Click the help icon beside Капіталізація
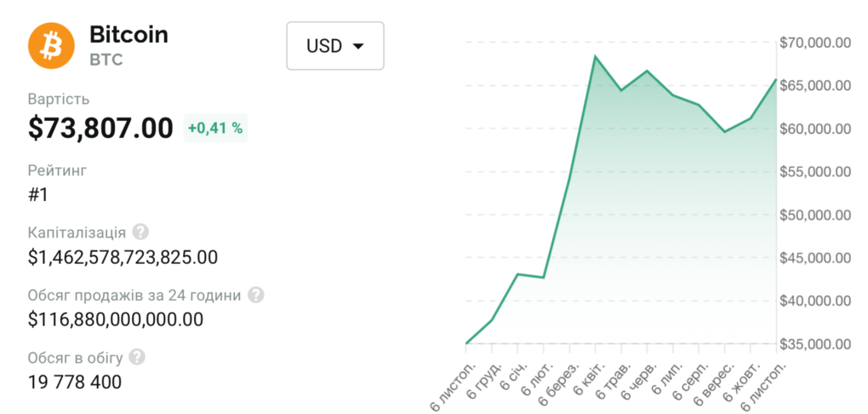The height and width of the screenshot is (414, 868). click(x=141, y=232)
